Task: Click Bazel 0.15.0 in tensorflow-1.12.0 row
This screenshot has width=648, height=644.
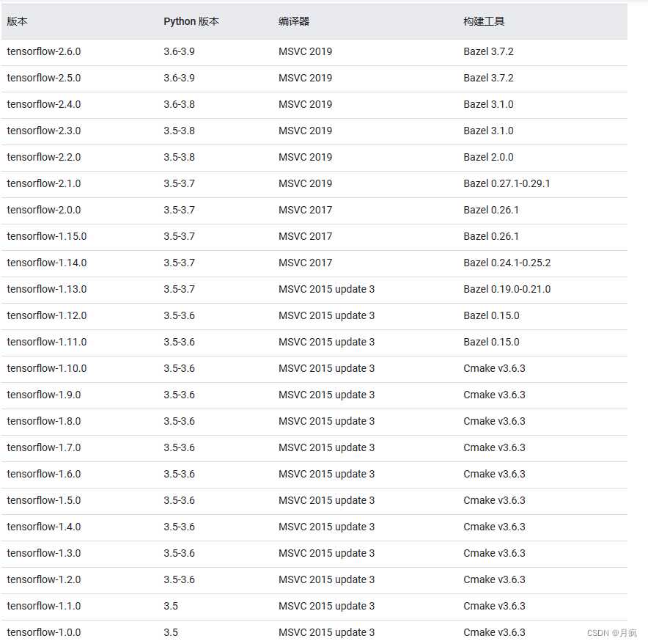Action: (x=491, y=316)
